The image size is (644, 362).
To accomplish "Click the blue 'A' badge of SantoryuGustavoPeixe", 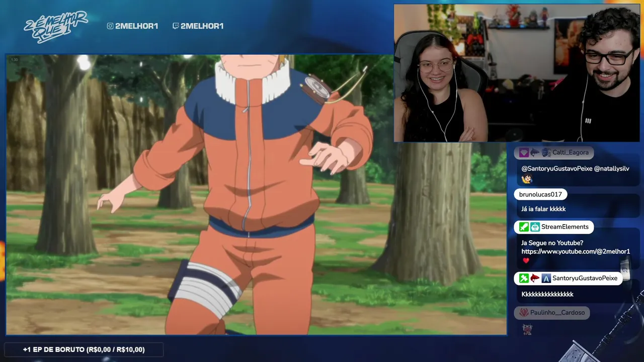I will pos(546,278).
